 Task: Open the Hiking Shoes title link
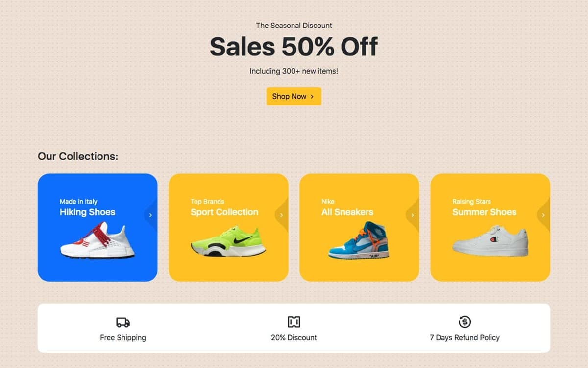tap(87, 212)
